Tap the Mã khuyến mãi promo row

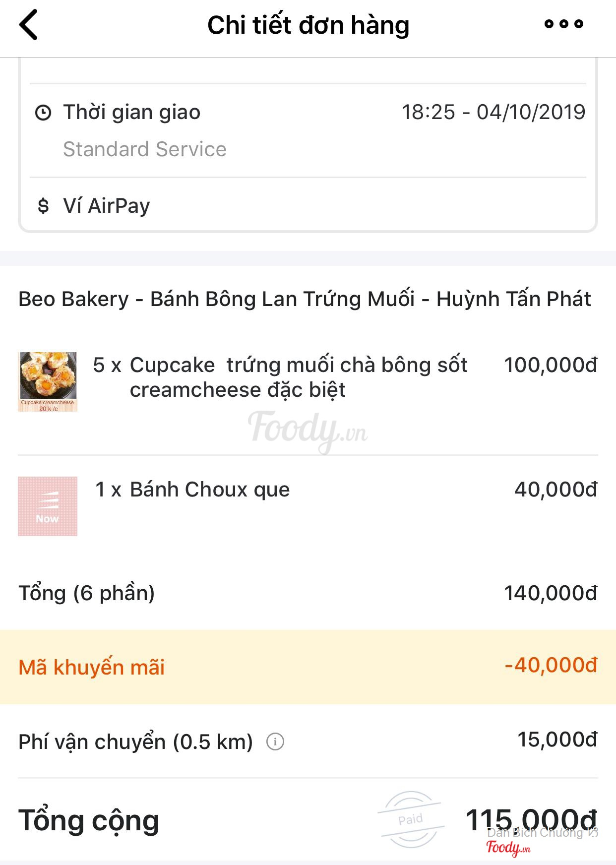click(308, 667)
